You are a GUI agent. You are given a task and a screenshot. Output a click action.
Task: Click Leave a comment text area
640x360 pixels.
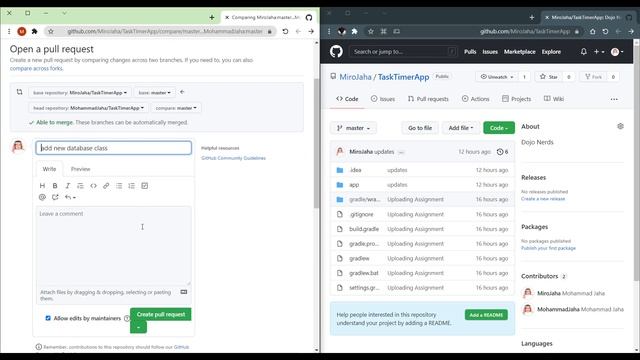(x=113, y=246)
